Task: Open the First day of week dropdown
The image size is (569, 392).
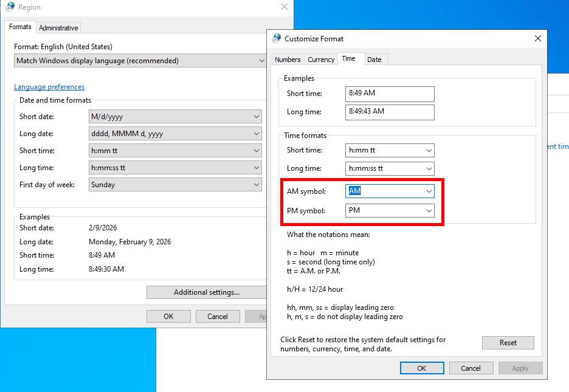Action: (175, 185)
